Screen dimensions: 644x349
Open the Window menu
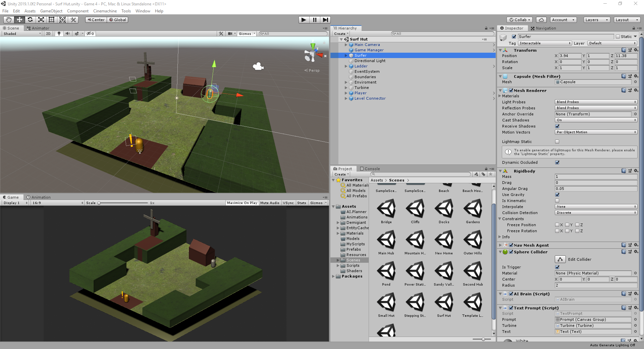pos(143,11)
